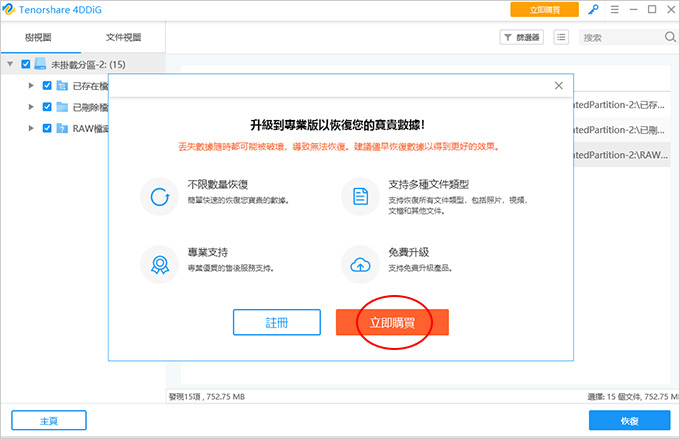The height and width of the screenshot is (439, 680).
Task: Collapse the 未掛載分區-2 tree node
Action: coord(10,64)
